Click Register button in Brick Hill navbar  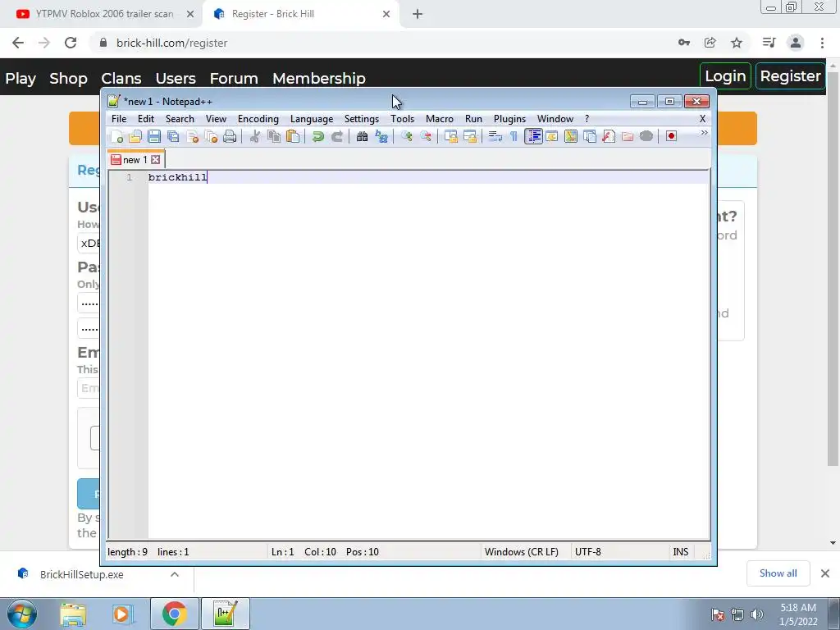790,76
